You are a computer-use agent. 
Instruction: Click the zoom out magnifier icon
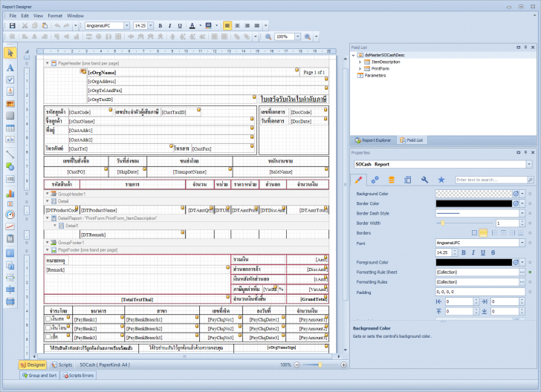click(268, 36)
